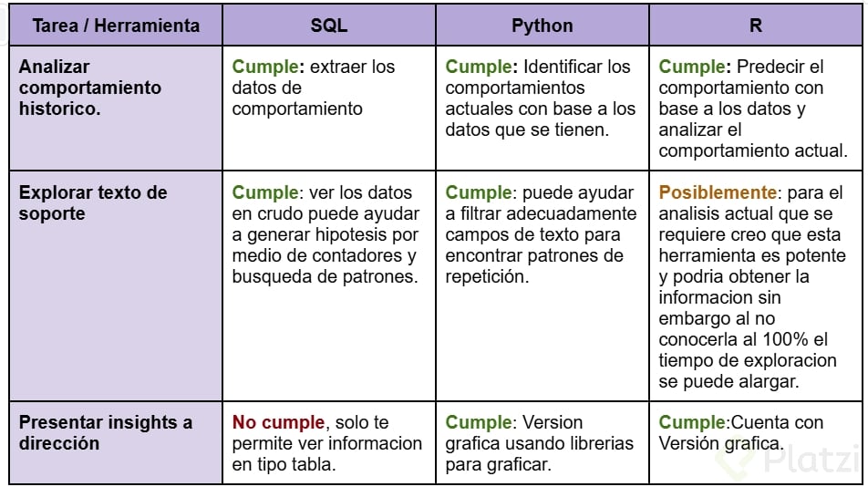Click the R cell "Cuenta con Versión grafica"

tap(740, 433)
